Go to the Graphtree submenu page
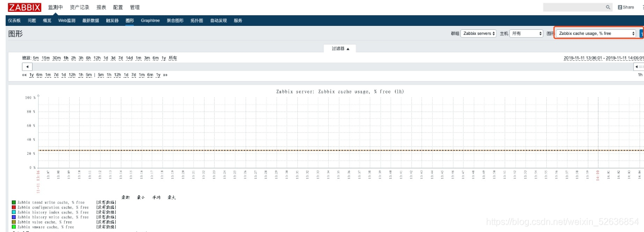Image resolution: width=644 pixels, height=232 pixels. 150,21
